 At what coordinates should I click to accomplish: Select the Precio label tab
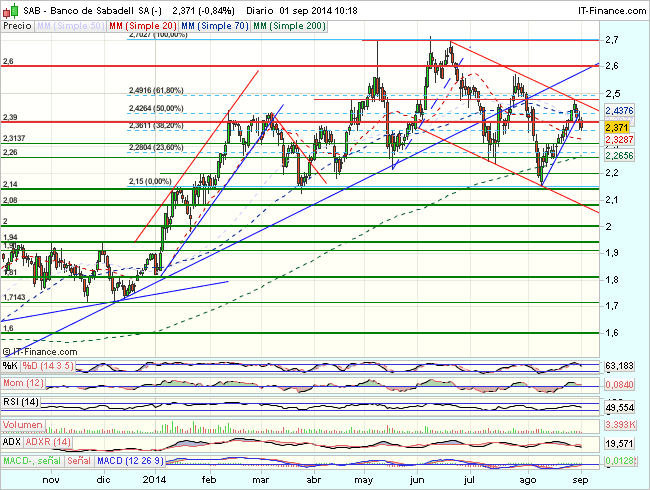point(16,23)
